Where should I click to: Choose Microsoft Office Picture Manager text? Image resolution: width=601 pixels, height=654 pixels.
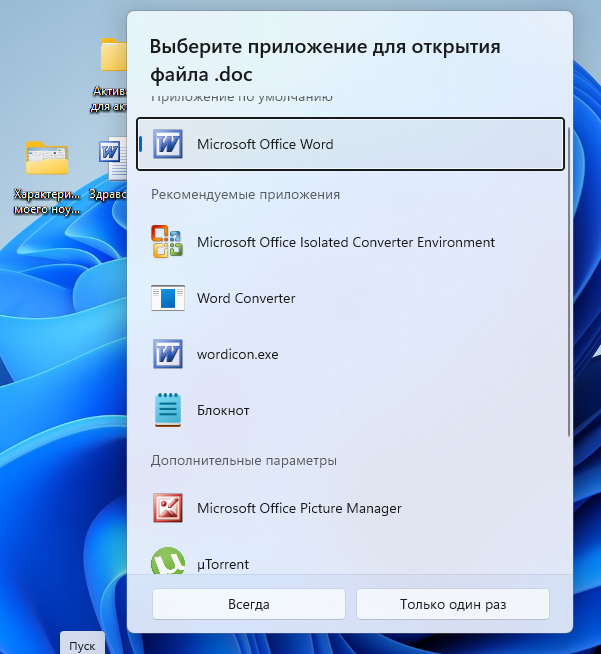tap(299, 508)
